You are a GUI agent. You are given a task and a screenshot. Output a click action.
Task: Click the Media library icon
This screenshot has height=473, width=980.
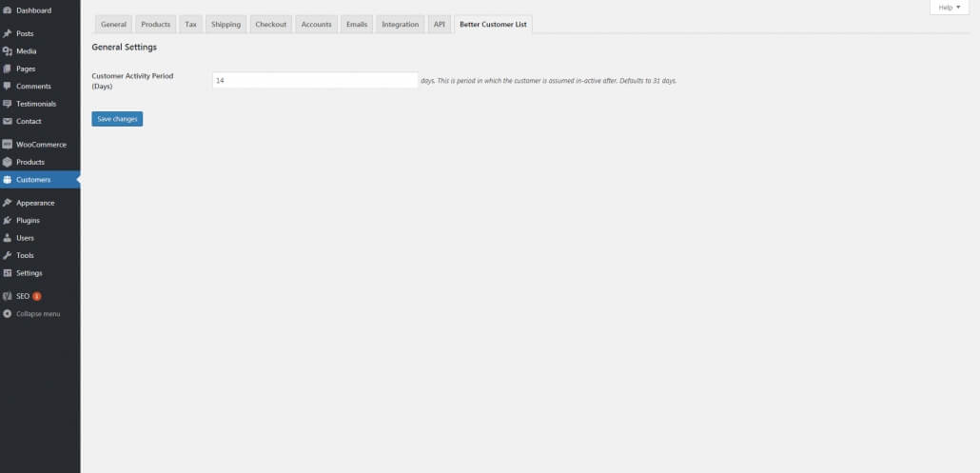click(x=8, y=51)
